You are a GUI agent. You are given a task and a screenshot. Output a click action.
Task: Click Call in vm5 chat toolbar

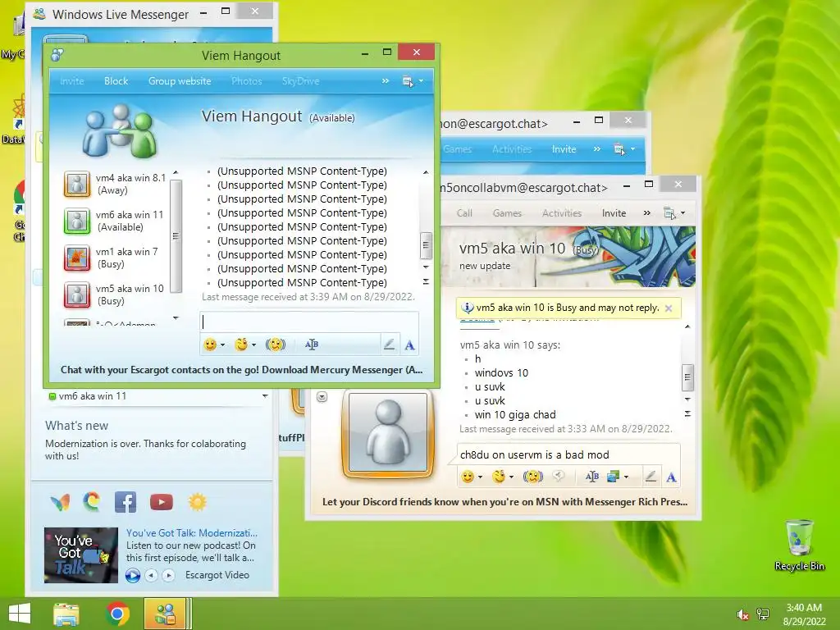(x=464, y=213)
